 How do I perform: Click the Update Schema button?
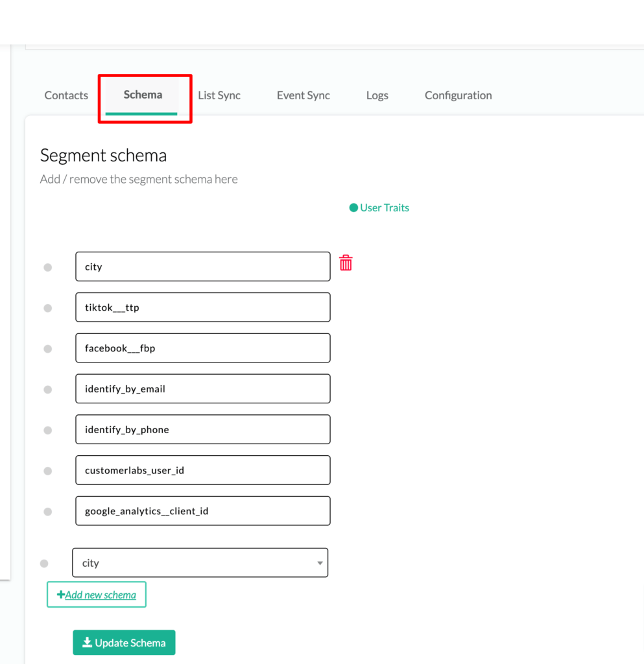pyautogui.click(x=124, y=643)
